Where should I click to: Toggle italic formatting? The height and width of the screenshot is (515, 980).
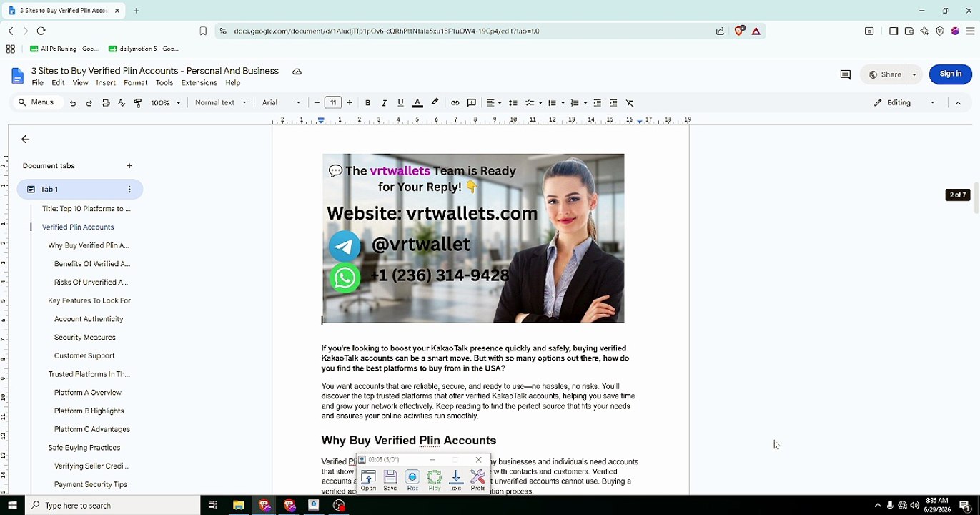(x=384, y=103)
